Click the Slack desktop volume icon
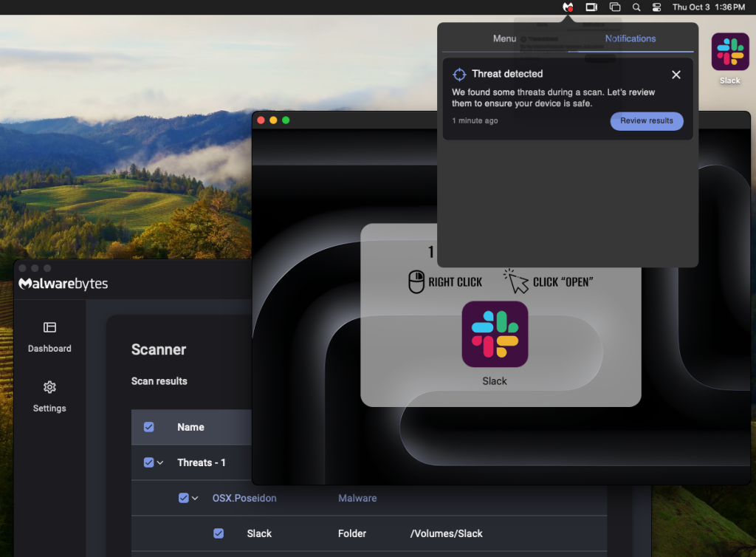Viewport: 756px width, 557px height. click(x=729, y=53)
